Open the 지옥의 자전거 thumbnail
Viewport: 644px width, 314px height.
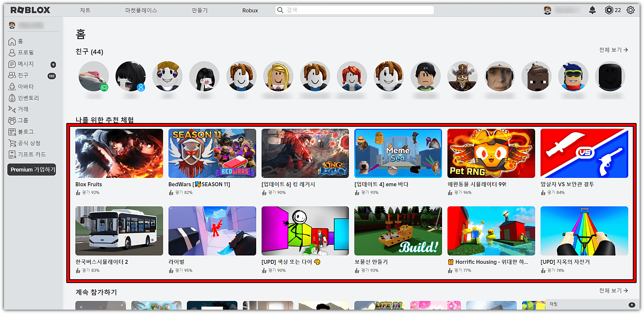pos(584,231)
